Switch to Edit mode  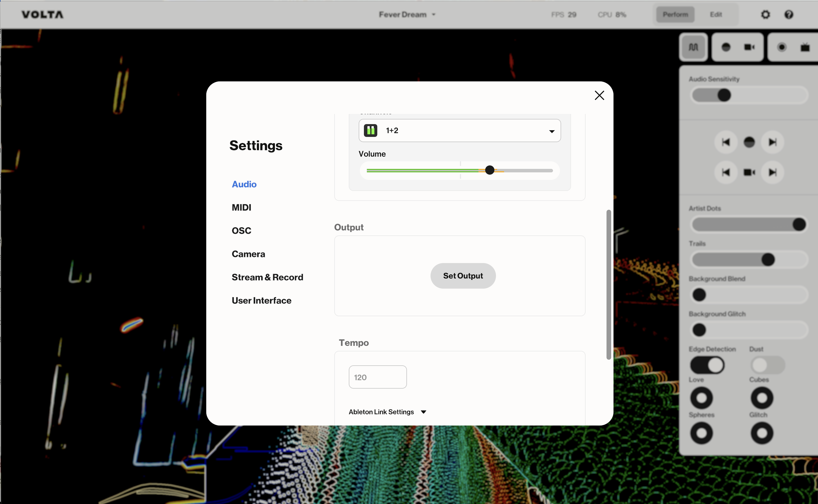[x=716, y=15]
